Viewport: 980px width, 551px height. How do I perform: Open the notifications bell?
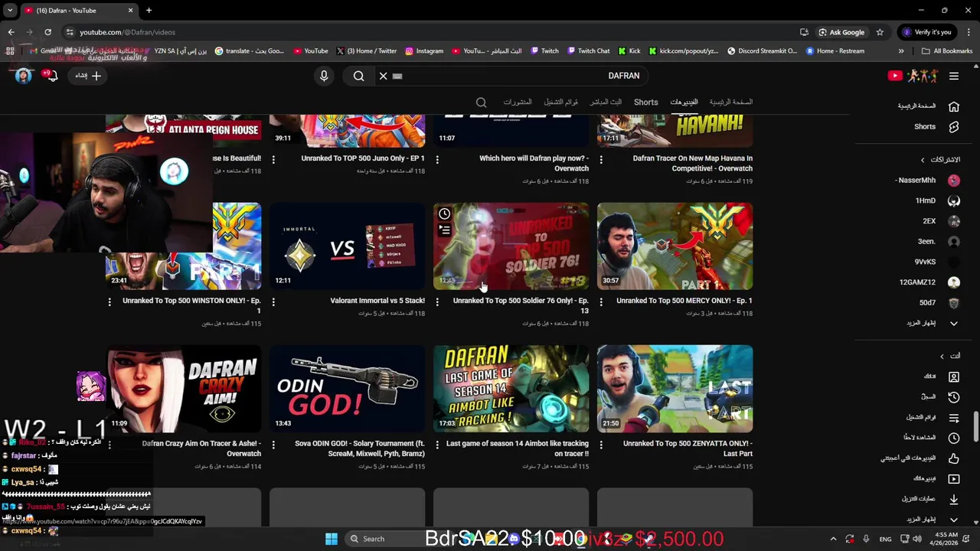click(x=51, y=76)
